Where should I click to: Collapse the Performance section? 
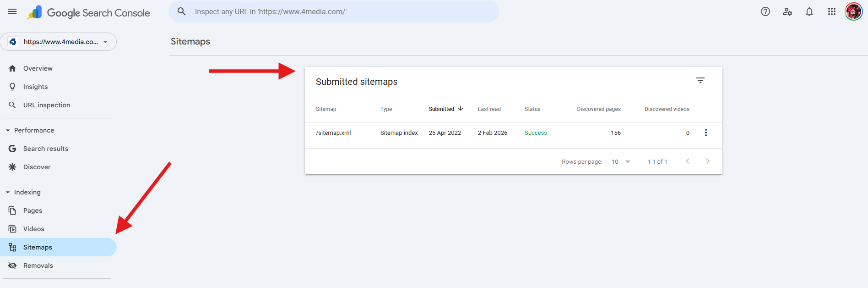(x=8, y=130)
